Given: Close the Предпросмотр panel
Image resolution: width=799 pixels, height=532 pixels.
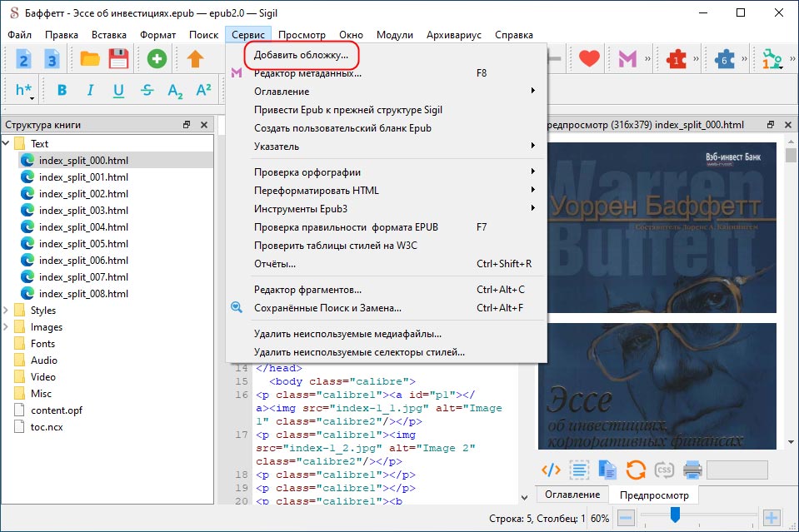Looking at the screenshot, I should pyautogui.click(x=788, y=125).
